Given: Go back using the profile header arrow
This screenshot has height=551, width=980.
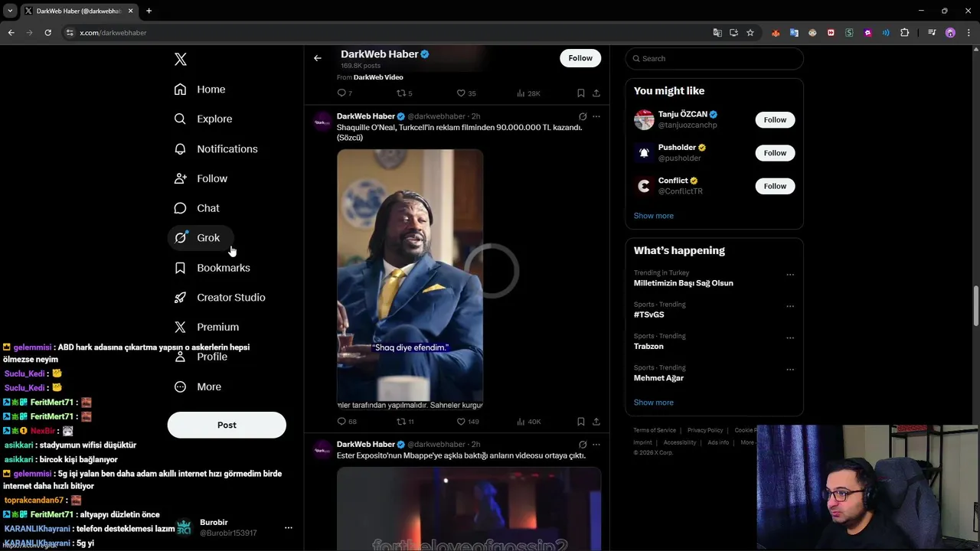Looking at the screenshot, I should pos(318,58).
